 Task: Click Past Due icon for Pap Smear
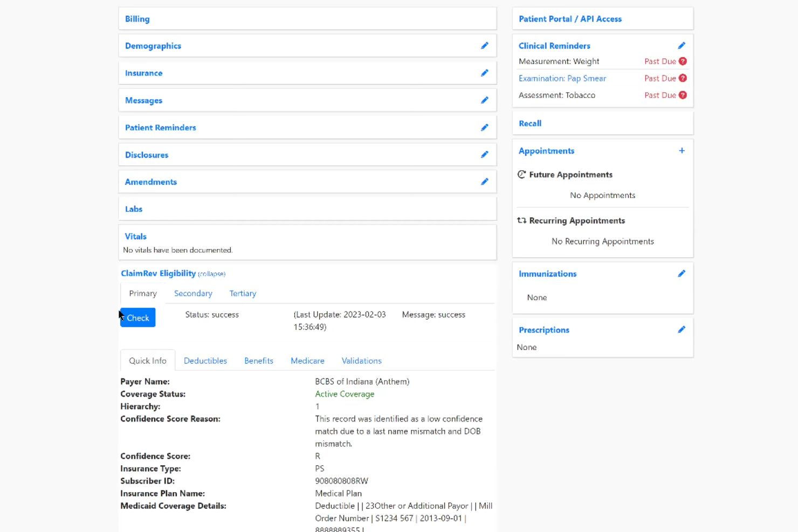[x=683, y=78]
